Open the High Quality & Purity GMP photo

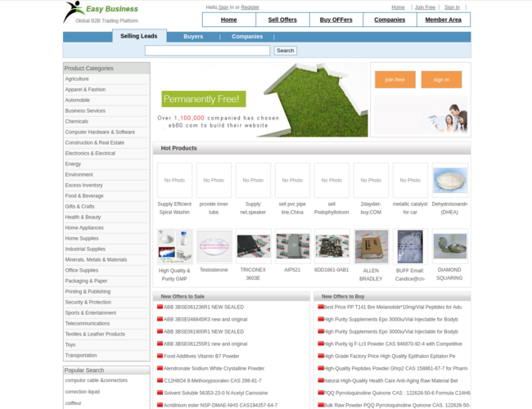click(x=174, y=245)
